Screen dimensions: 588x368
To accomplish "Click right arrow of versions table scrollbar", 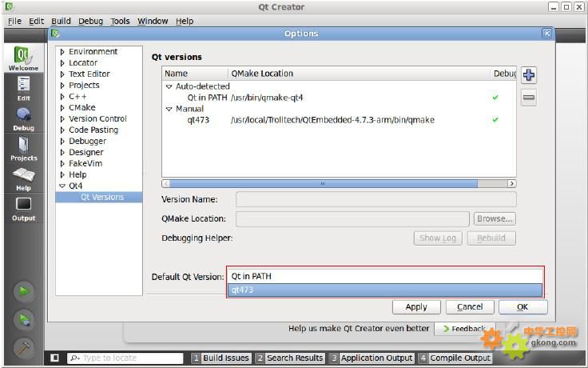I will click(x=512, y=184).
